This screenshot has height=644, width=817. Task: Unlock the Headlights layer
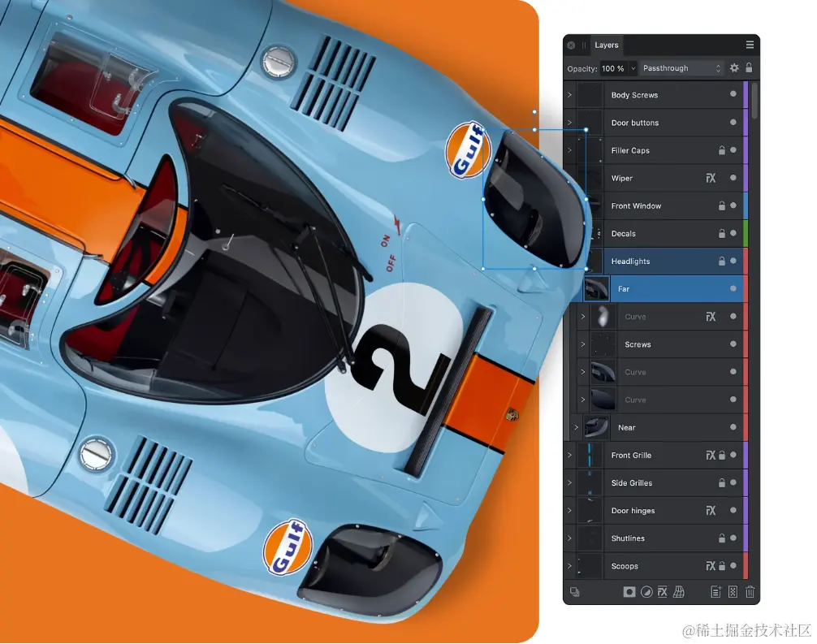pos(722,261)
